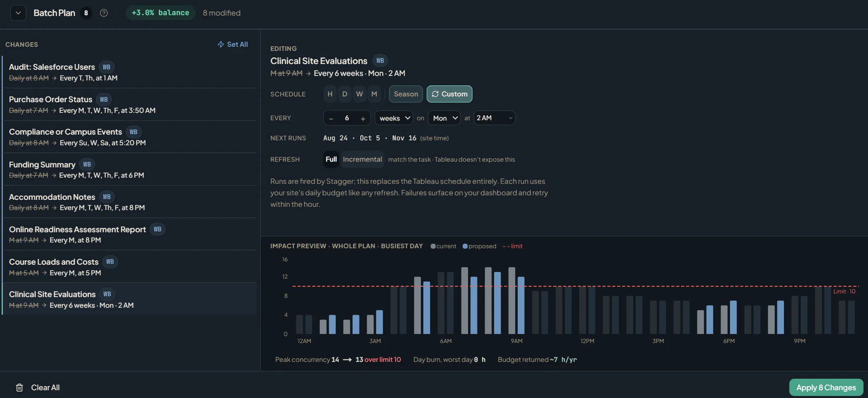This screenshot has width=868, height=398.
Task: Click the Budget returned ~7 h/yr stat
Action: tap(537, 359)
